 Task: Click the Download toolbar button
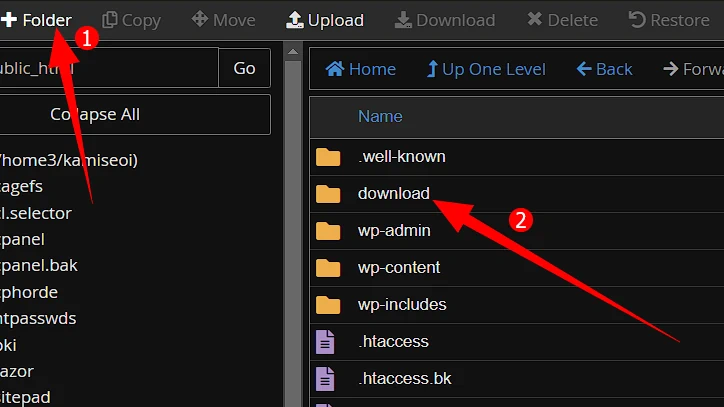coord(444,20)
